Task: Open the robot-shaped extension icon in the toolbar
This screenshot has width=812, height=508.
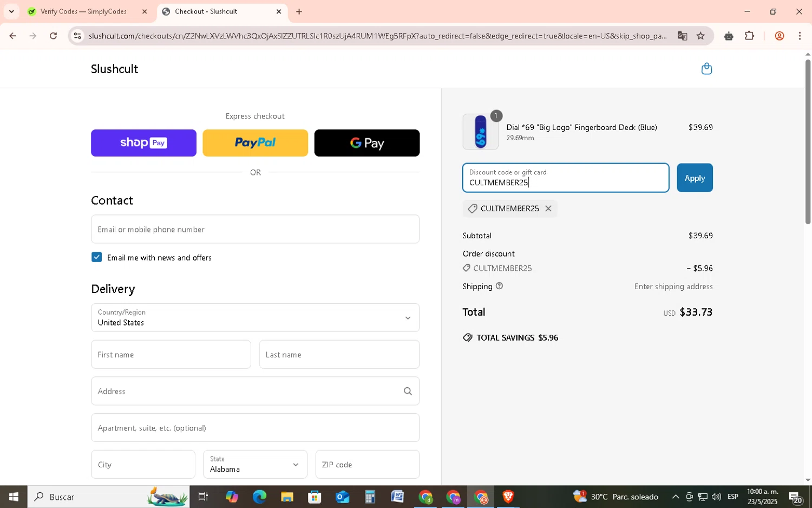Action: click(x=729, y=36)
